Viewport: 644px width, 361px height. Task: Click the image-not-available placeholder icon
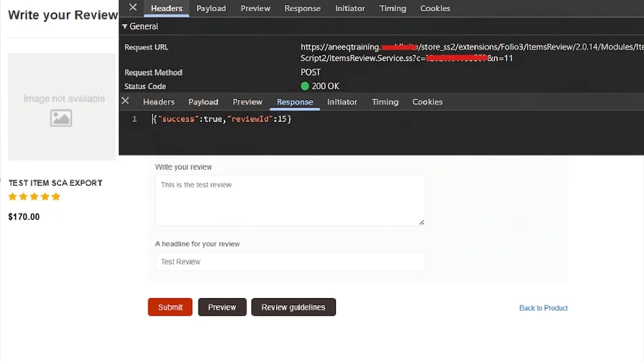(x=61, y=118)
